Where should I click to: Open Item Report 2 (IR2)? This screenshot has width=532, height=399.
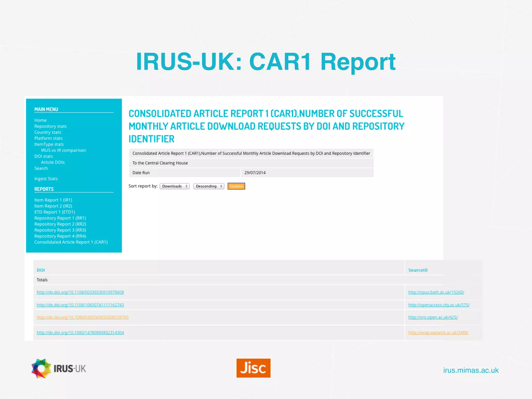pos(53,206)
